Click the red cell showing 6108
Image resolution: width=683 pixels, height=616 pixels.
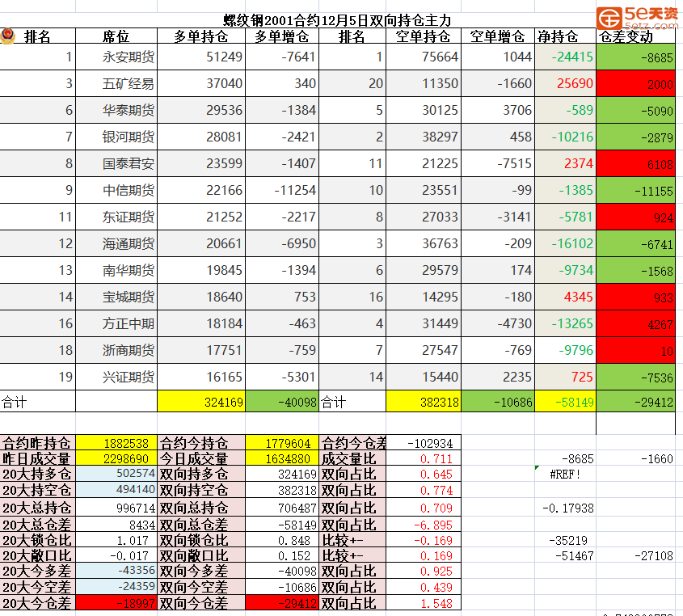[635, 163]
